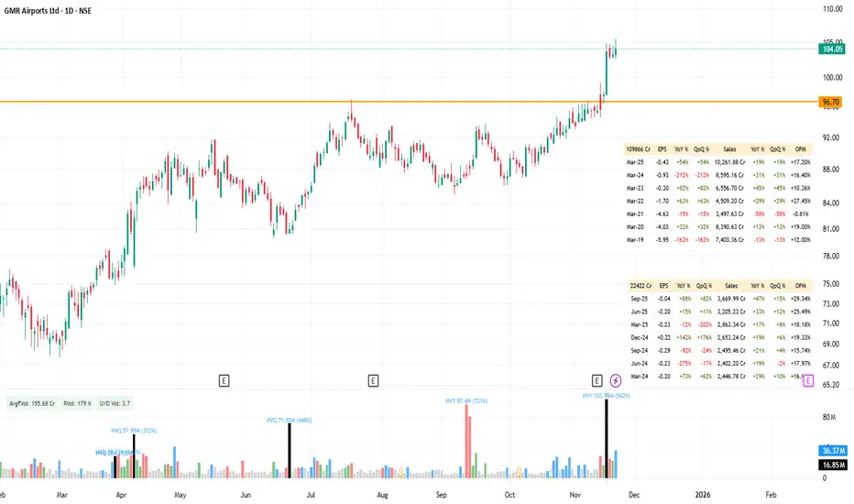Screen dimensions: 854x504
Task: Click the 110.00 price axis label
Action: coord(832,9)
